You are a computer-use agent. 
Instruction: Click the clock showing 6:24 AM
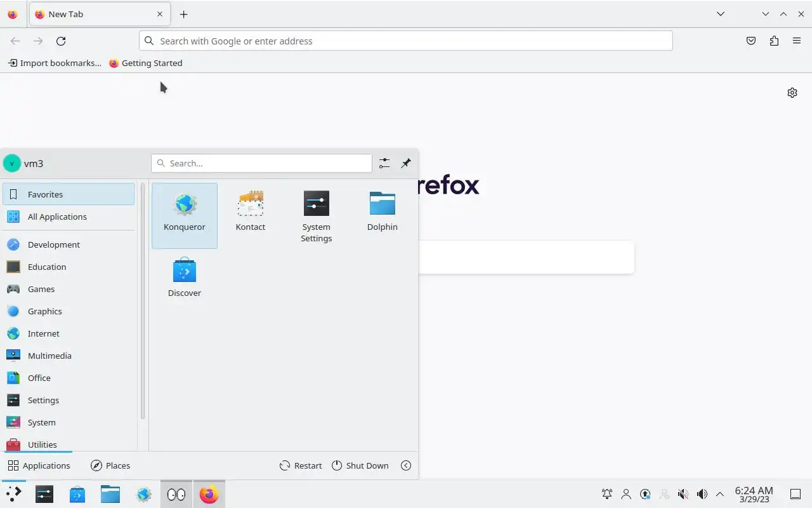click(754, 494)
